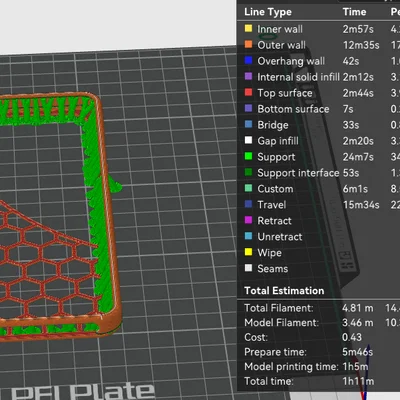Click the orange Outer wall color swatch

click(x=248, y=44)
